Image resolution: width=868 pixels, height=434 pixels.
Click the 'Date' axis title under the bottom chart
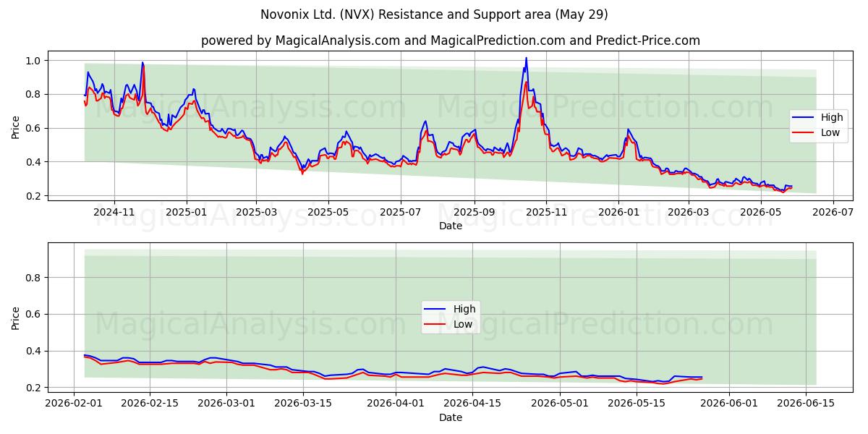coord(450,418)
